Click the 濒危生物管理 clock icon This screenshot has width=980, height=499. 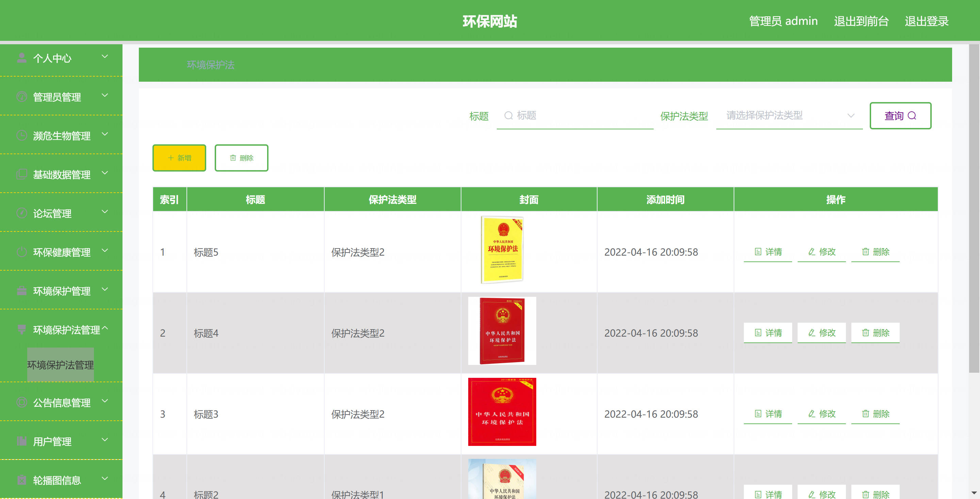point(22,135)
